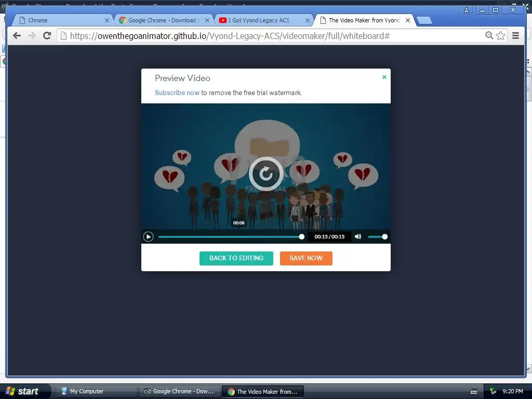Click the on-screen keyboard tray icon
The width and height of the screenshot is (532, 399).
pyautogui.click(x=474, y=392)
